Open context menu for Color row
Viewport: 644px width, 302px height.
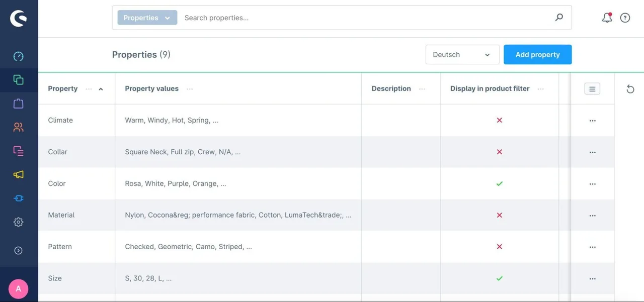point(593,184)
